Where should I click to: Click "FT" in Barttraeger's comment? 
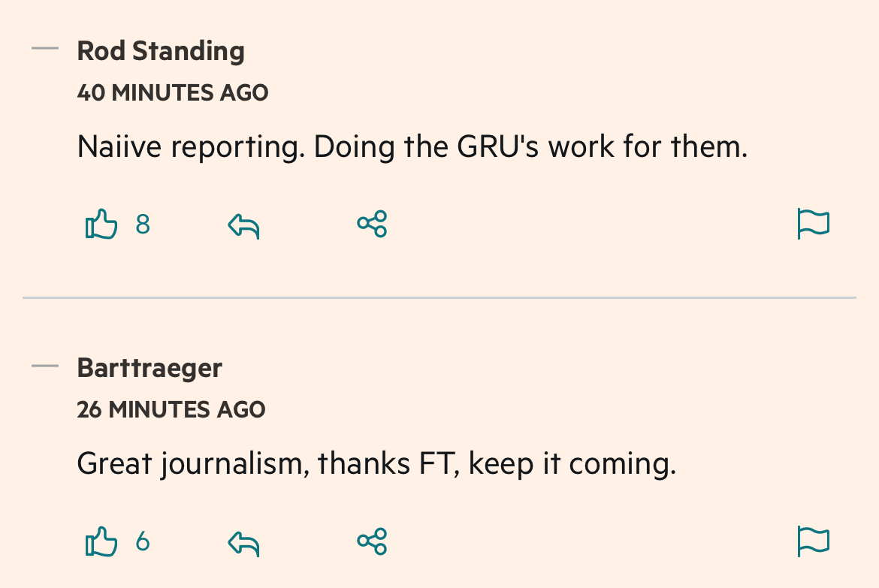[x=436, y=463]
